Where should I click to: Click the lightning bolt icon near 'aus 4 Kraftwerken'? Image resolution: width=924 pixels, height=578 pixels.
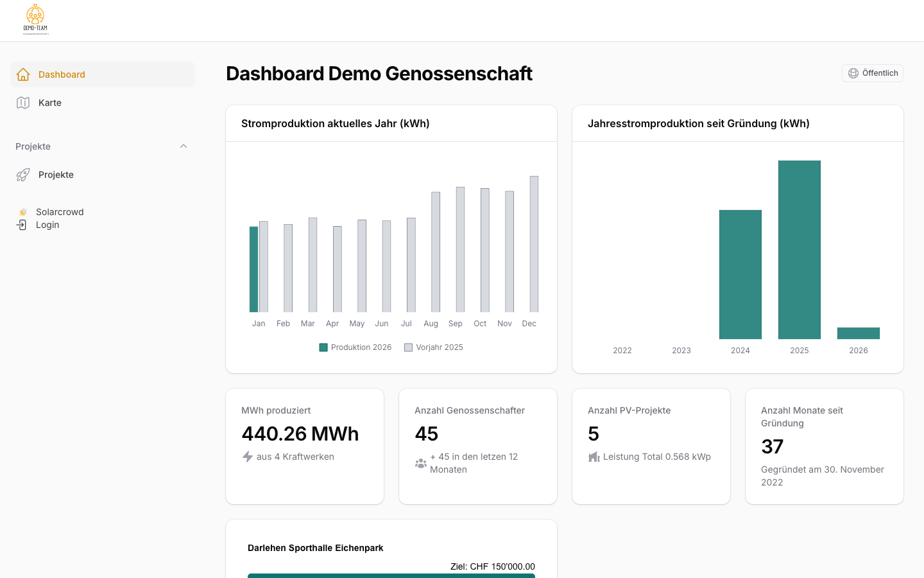point(247,457)
